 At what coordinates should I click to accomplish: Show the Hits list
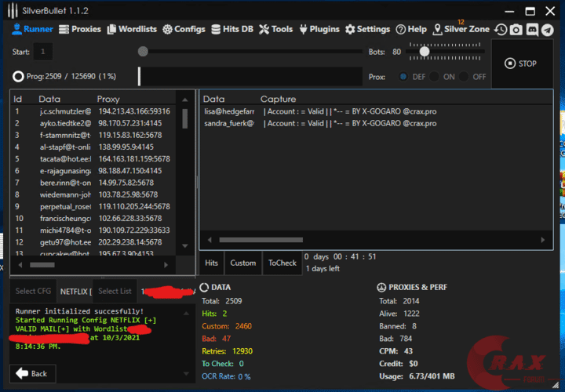212,263
